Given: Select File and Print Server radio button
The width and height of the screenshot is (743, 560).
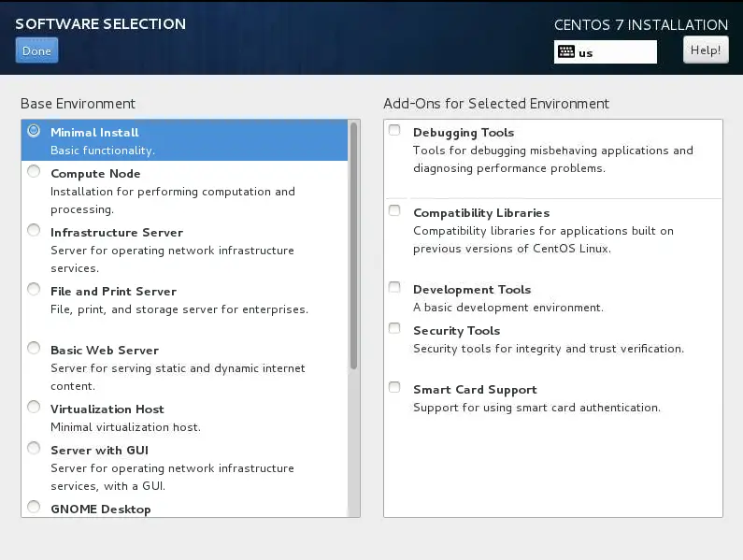Looking at the screenshot, I should pyautogui.click(x=34, y=289).
